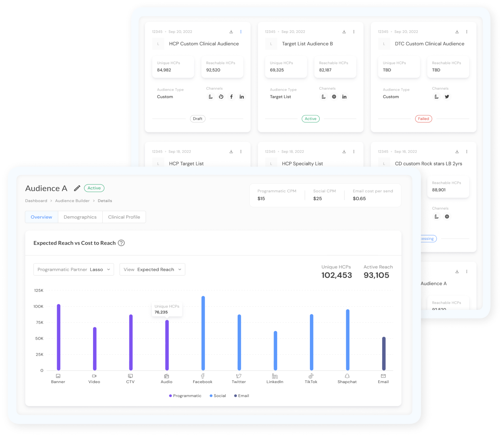Open the three-dot menu on Target List Audience B
The image size is (502, 448).
pyautogui.click(x=354, y=32)
